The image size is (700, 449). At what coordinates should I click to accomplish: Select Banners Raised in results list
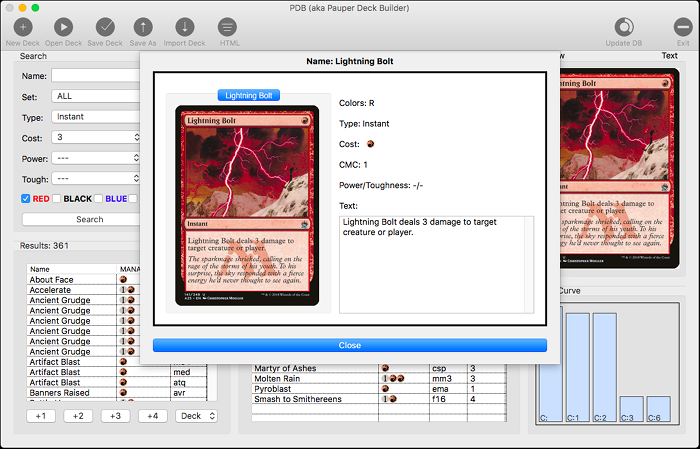(x=71, y=393)
